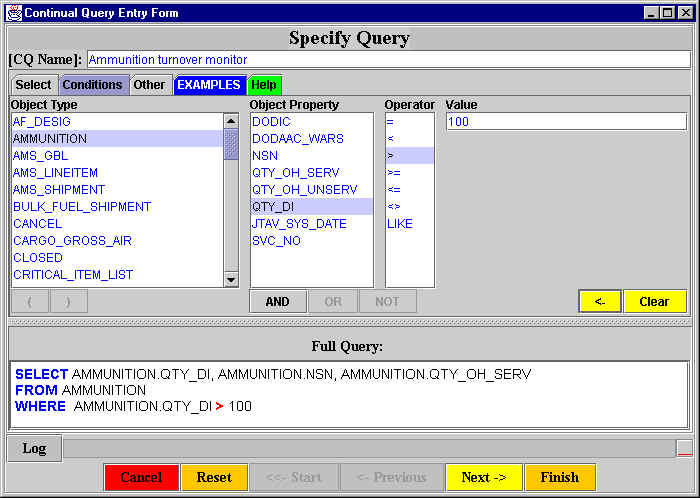Click the Java icon in title bar
The image size is (700, 498).
pos(13,13)
